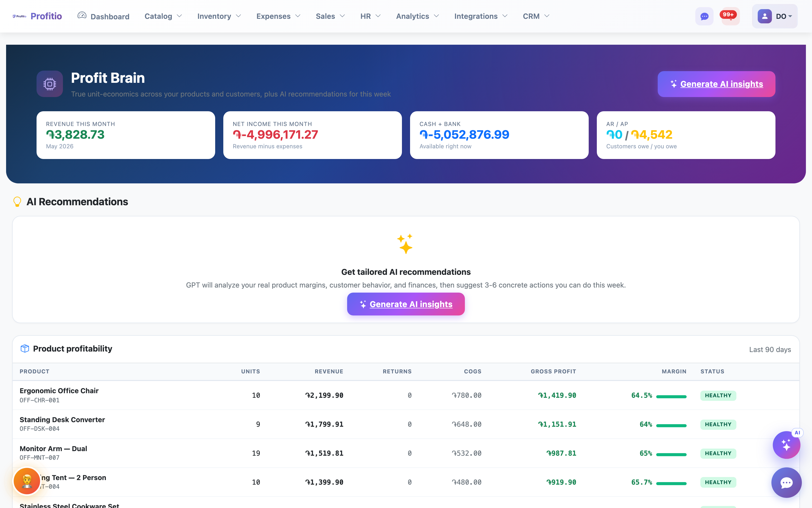The image size is (812, 508).
Task: Click SKU OFF-DSK-004
Action: click(40, 429)
